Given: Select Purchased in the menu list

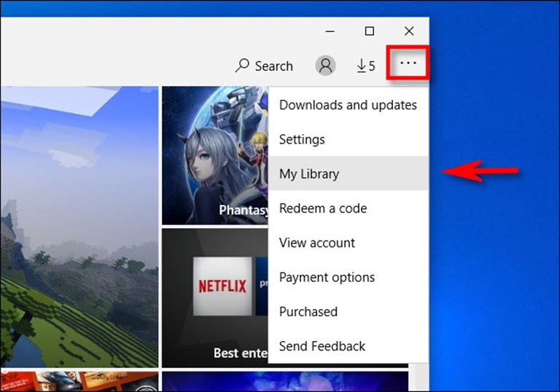Looking at the screenshot, I should tap(308, 312).
